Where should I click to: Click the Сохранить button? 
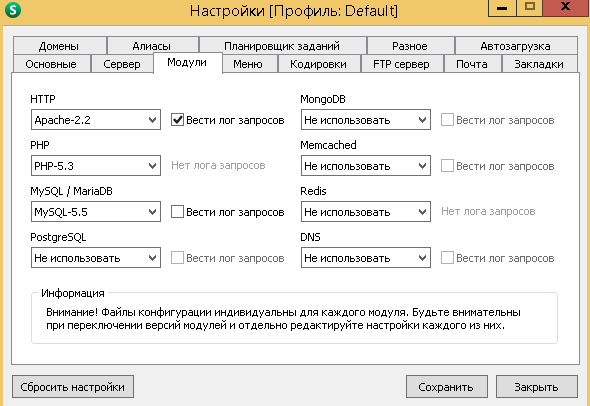446,386
